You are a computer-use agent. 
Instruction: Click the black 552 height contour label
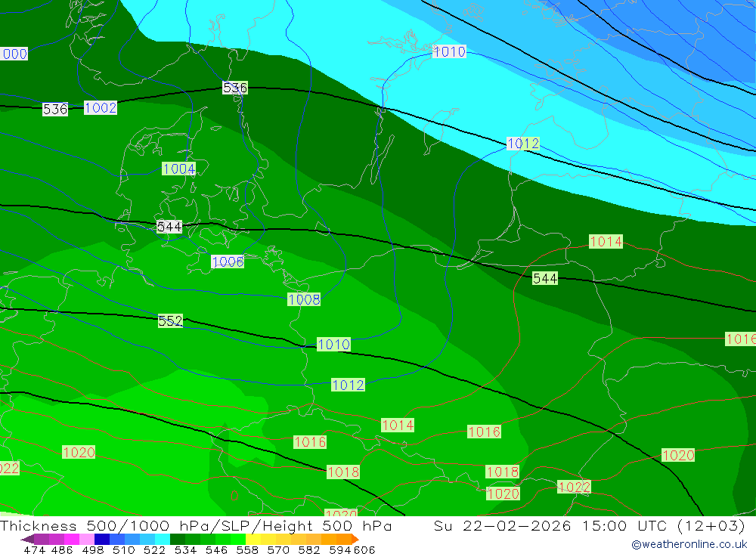coord(170,320)
